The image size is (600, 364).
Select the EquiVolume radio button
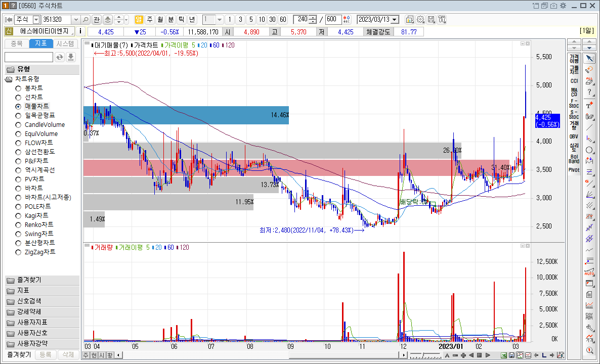click(18, 134)
